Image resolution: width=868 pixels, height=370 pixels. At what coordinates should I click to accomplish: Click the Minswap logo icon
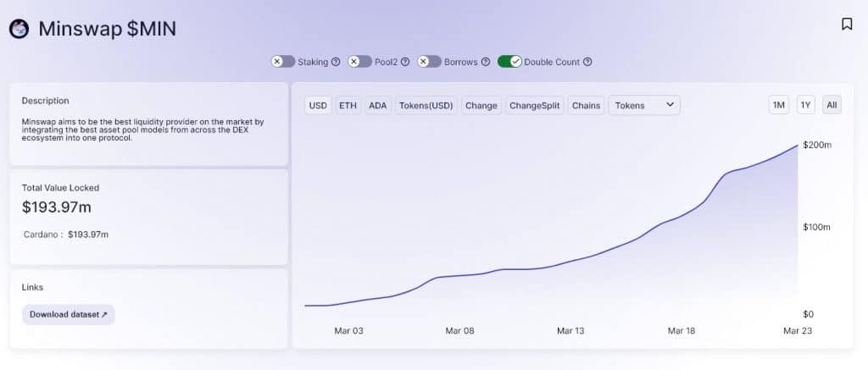pos(19,29)
